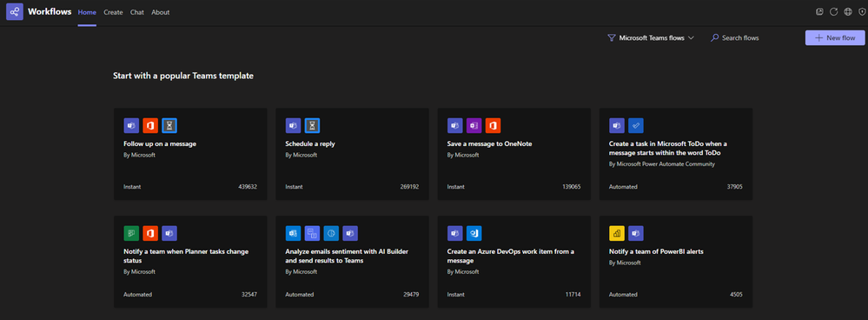Open the About tab
The height and width of the screenshot is (320, 868).
click(161, 12)
